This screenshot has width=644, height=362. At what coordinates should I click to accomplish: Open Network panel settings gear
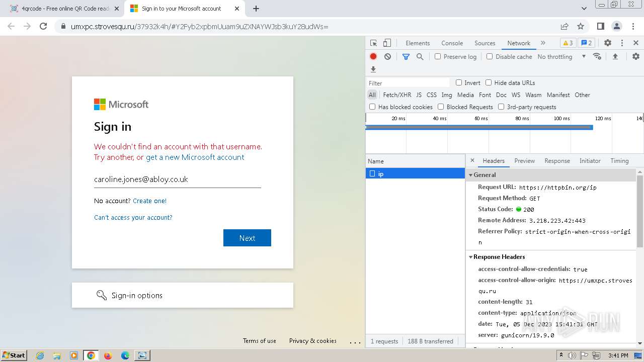[x=636, y=57]
